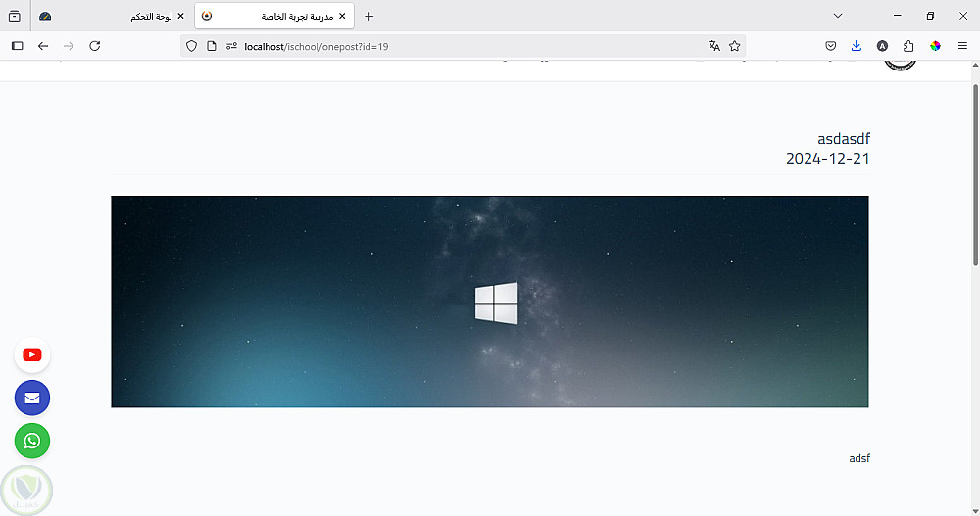
Task: Reload the page with the refresh icon
Action: pyautogui.click(x=95, y=46)
